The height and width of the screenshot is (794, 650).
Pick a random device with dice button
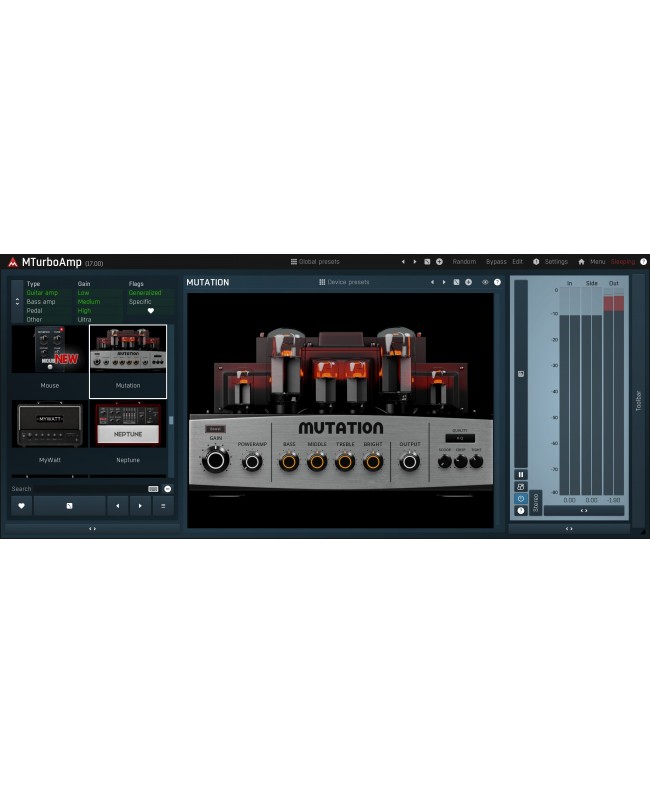pos(69,506)
